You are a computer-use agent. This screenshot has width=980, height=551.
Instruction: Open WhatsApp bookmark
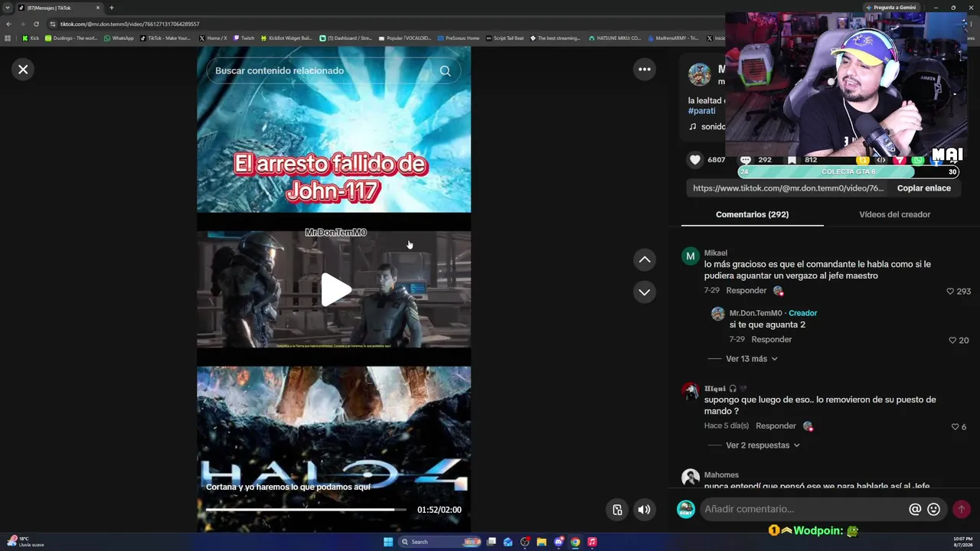coord(119,38)
